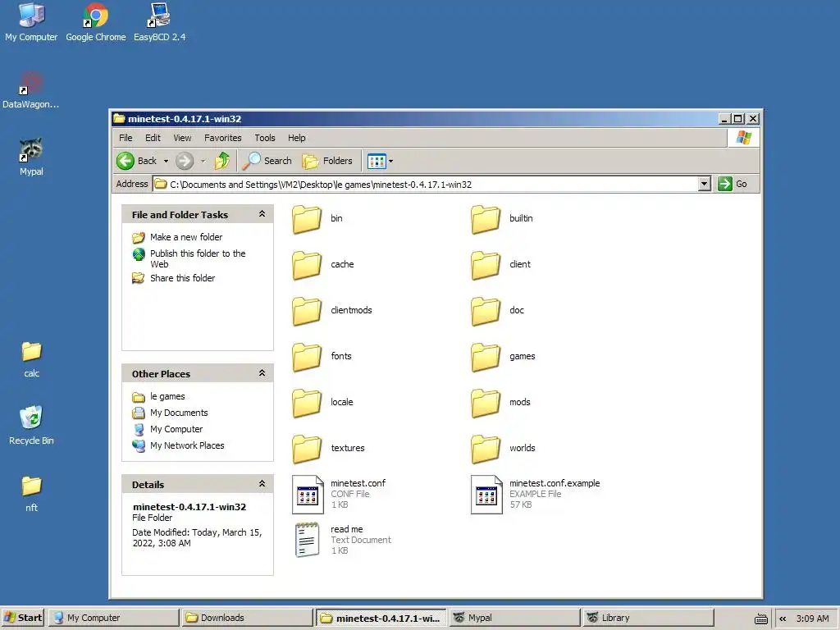
Task: Open the bin folder icon
Action: 307,219
